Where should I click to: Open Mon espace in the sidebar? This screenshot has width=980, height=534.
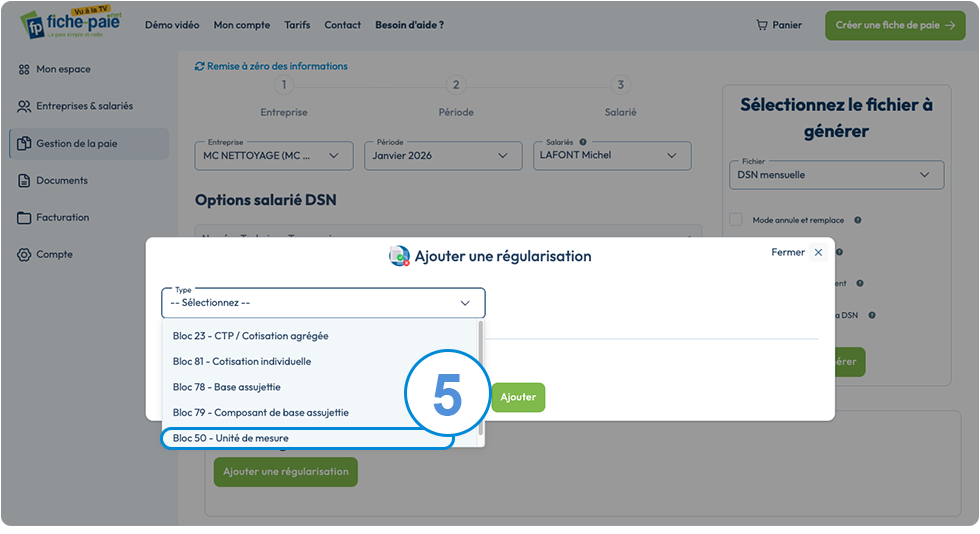[x=63, y=69]
